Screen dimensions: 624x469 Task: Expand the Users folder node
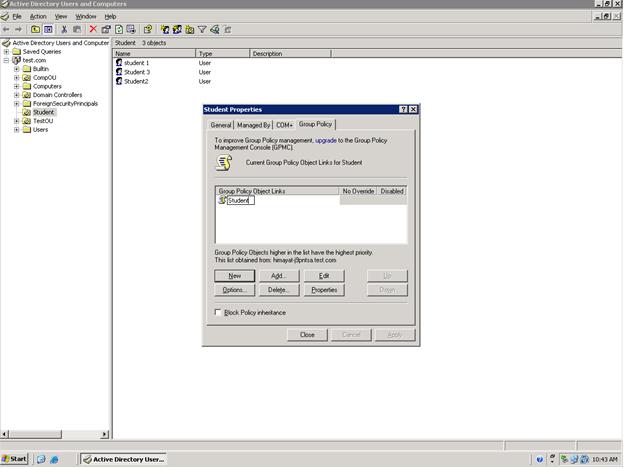(x=17, y=130)
